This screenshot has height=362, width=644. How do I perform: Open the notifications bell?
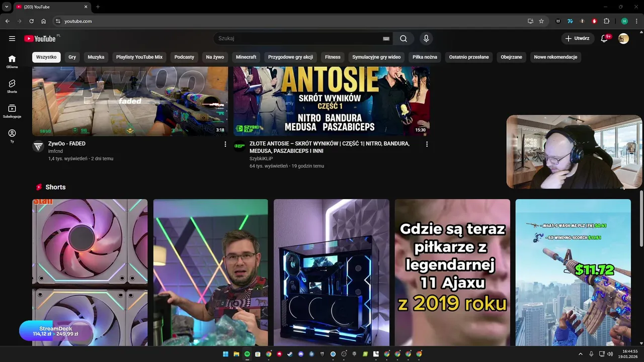coord(605,39)
